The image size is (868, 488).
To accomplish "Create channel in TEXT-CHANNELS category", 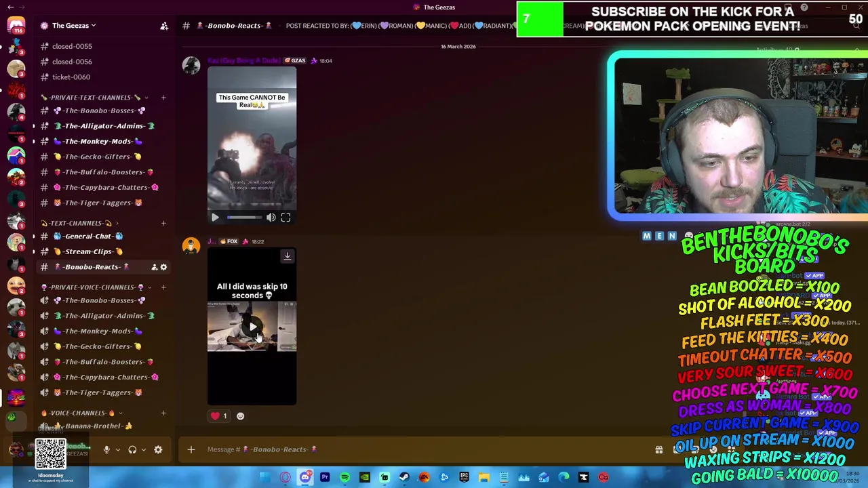I will [x=163, y=223].
